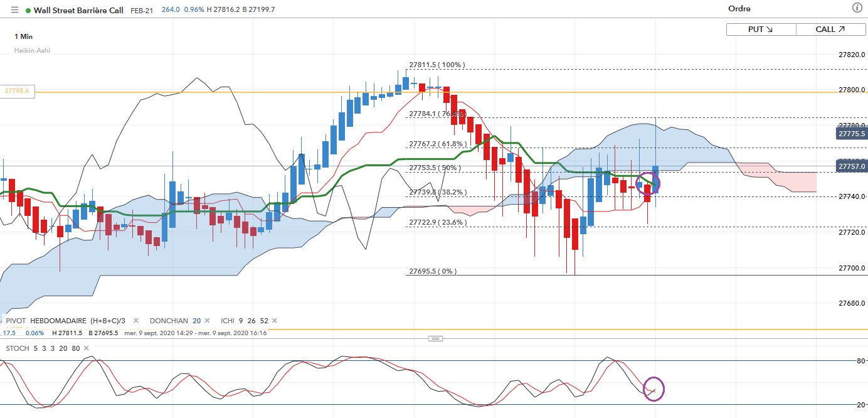The height and width of the screenshot is (418, 868).
Task: Change the 1 Min timeframe
Action: [23, 37]
